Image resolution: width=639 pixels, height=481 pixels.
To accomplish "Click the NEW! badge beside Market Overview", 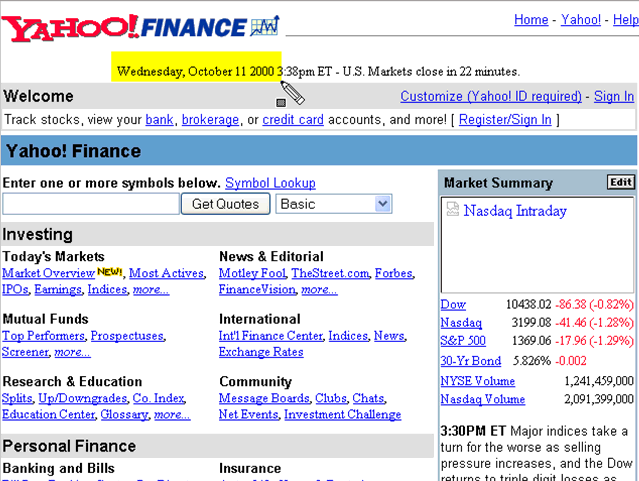I will tap(110, 272).
